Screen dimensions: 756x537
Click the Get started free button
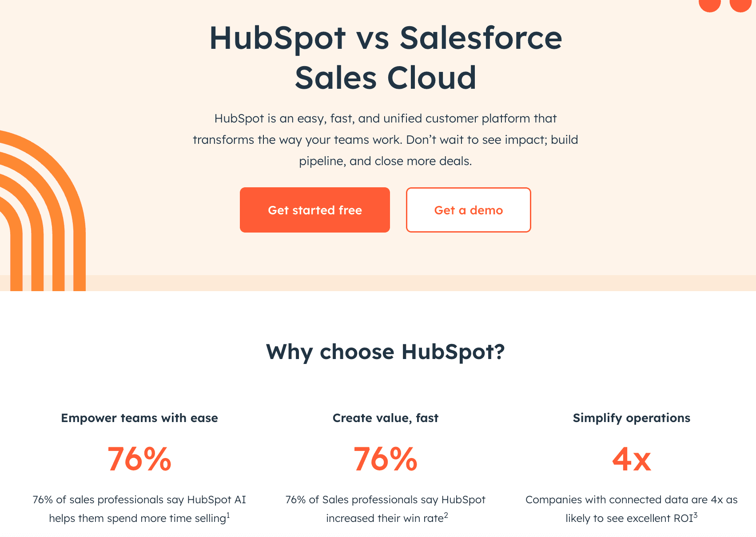click(x=314, y=210)
